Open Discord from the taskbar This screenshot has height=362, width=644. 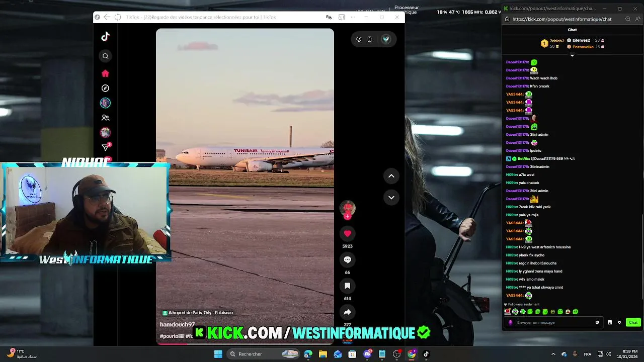click(x=367, y=354)
